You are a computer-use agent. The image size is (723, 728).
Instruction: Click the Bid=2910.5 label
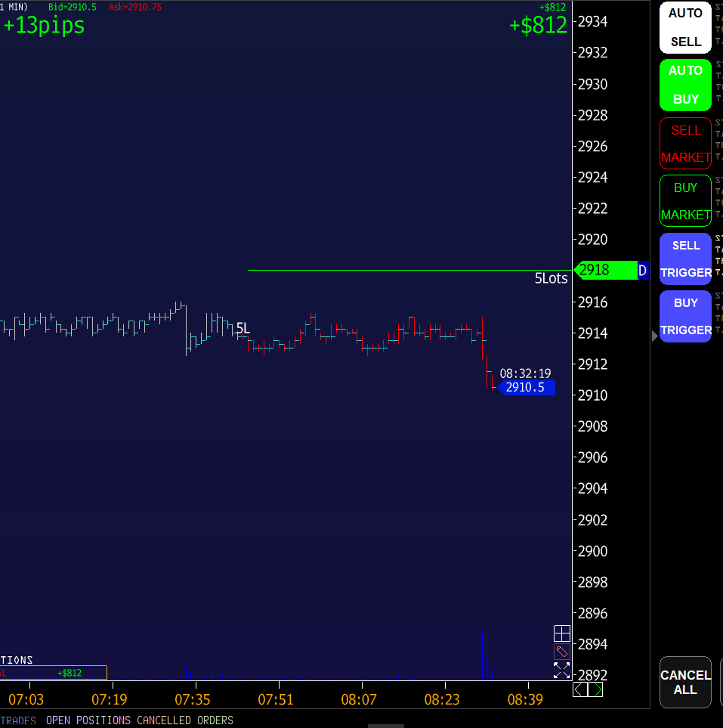(x=73, y=7)
